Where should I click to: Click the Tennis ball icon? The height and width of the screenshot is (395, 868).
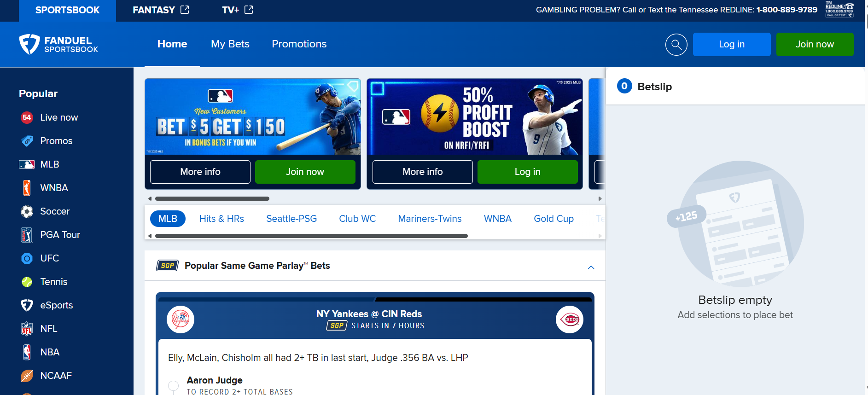(27, 282)
